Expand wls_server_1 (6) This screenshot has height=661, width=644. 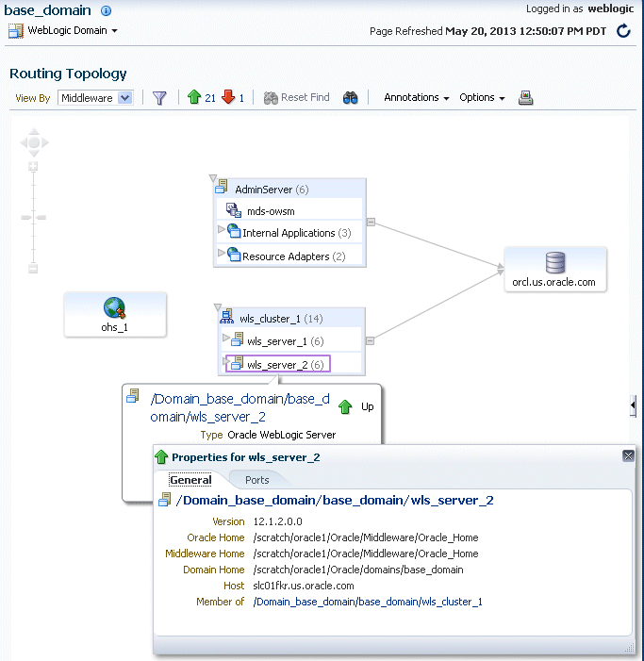tap(226, 338)
